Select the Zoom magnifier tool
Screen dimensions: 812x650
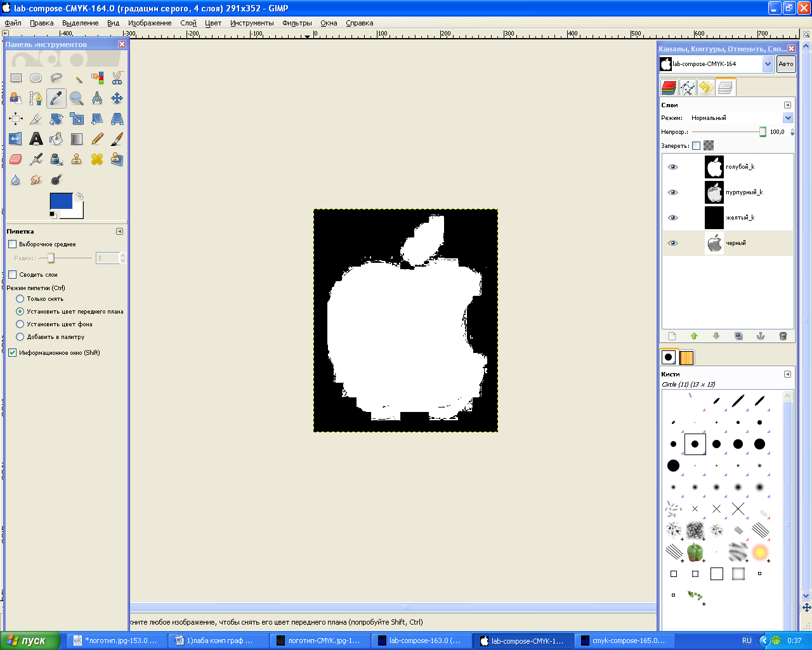pyautogui.click(x=77, y=98)
